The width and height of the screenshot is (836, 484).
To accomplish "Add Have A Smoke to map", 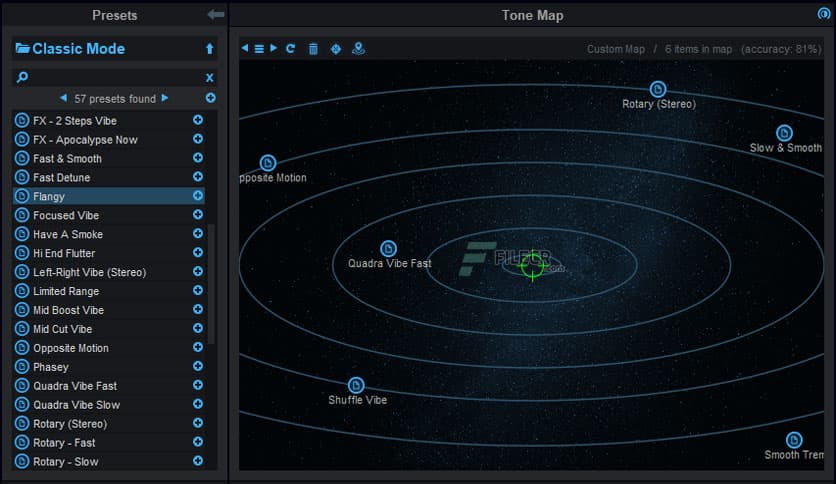I will pyautogui.click(x=198, y=233).
